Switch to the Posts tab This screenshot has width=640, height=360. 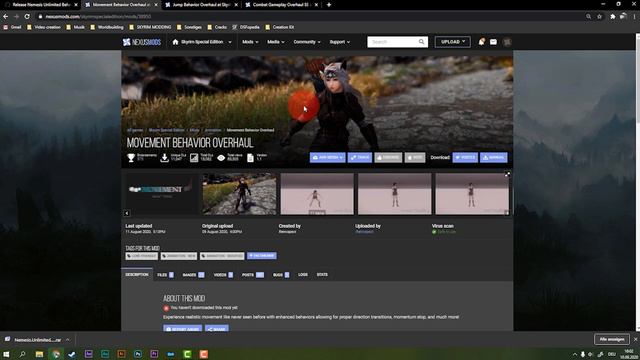pyautogui.click(x=253, y=275)
